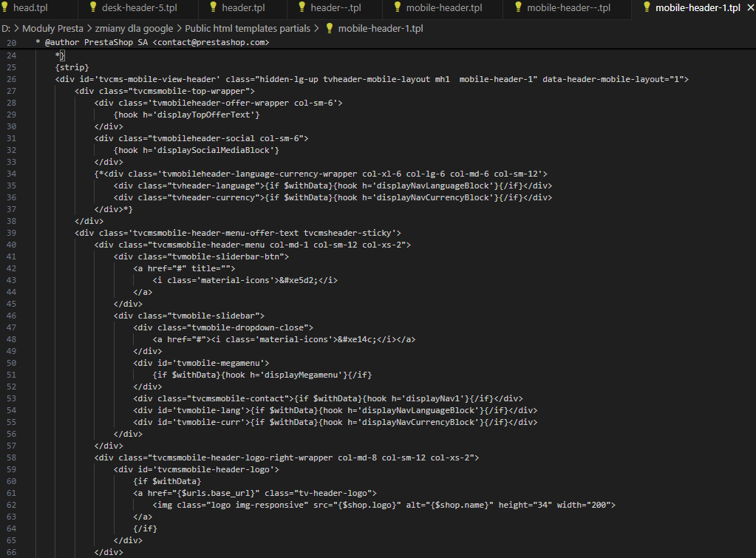756x558 pixels.
Task: Click lightbulb icon on mobile-header--.tpl tab
Action: tap(519, 7)
